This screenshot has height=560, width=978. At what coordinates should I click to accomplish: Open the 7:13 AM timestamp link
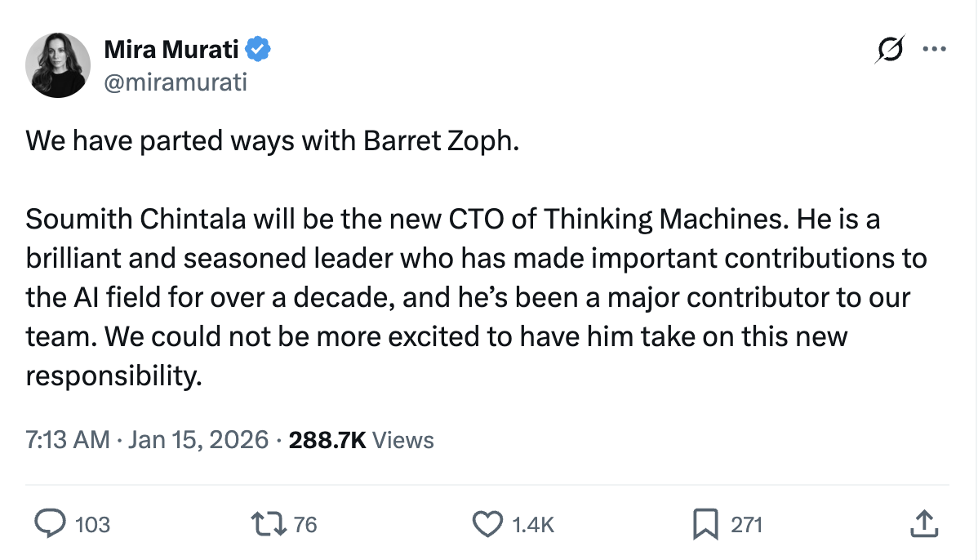[67, 440]
